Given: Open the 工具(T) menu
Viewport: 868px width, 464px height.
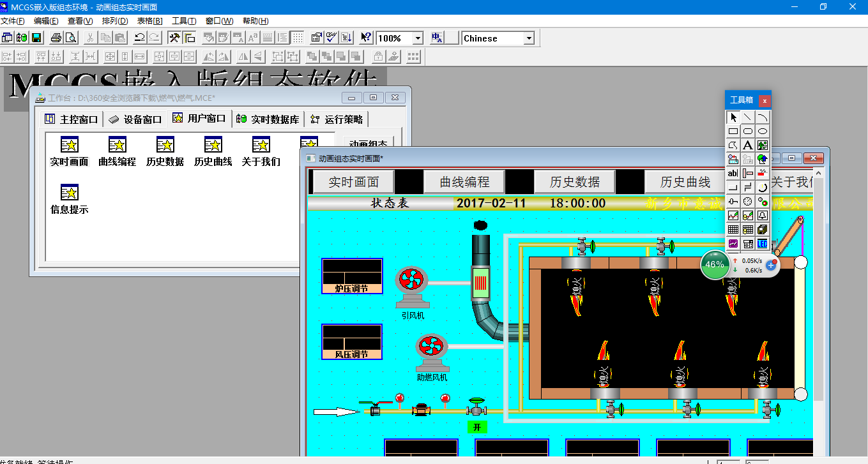Looking at the screenshot, I should (x=184, y=21).
